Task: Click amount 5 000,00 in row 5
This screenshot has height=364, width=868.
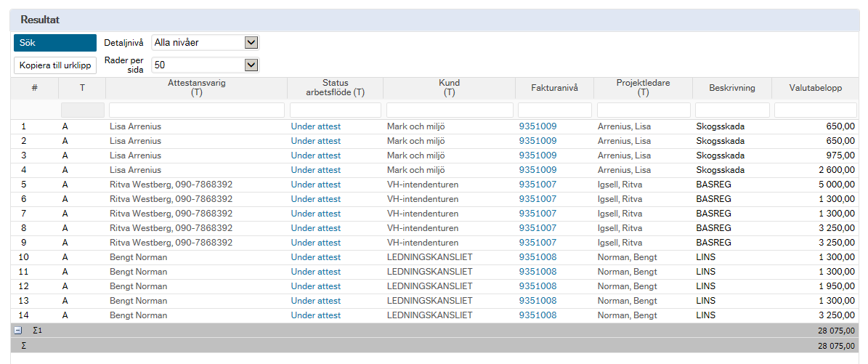Action: tap(836, 185)
